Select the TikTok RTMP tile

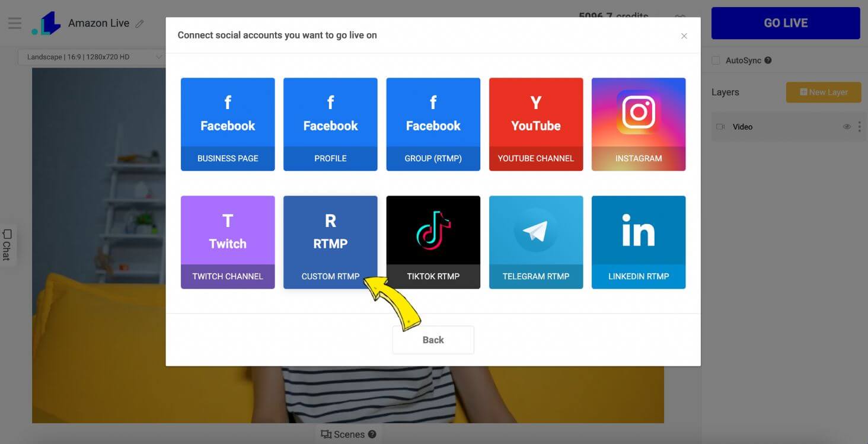433,242
